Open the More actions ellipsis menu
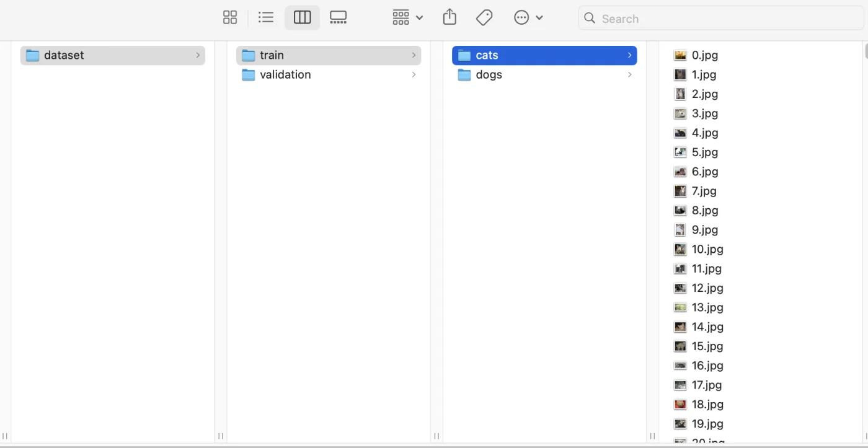The width and height of the screenshot is (868, 448). point(528,17)
